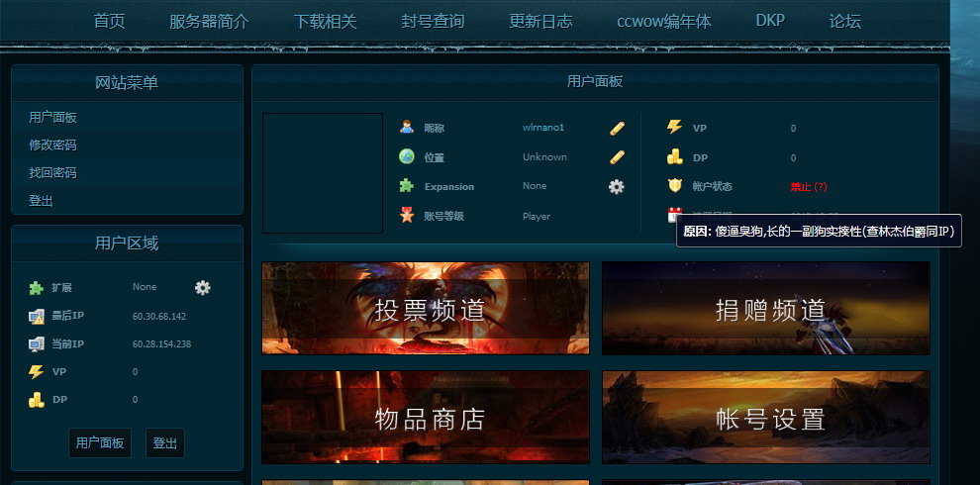Visit the 论坛 from the top menu
The image size is (980, 485).
[844, 21]
